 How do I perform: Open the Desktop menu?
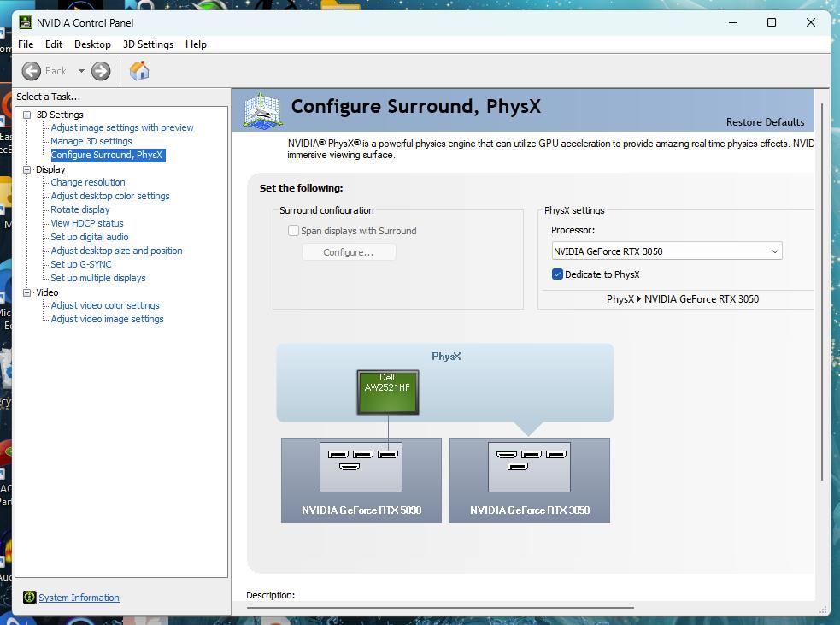92,44
